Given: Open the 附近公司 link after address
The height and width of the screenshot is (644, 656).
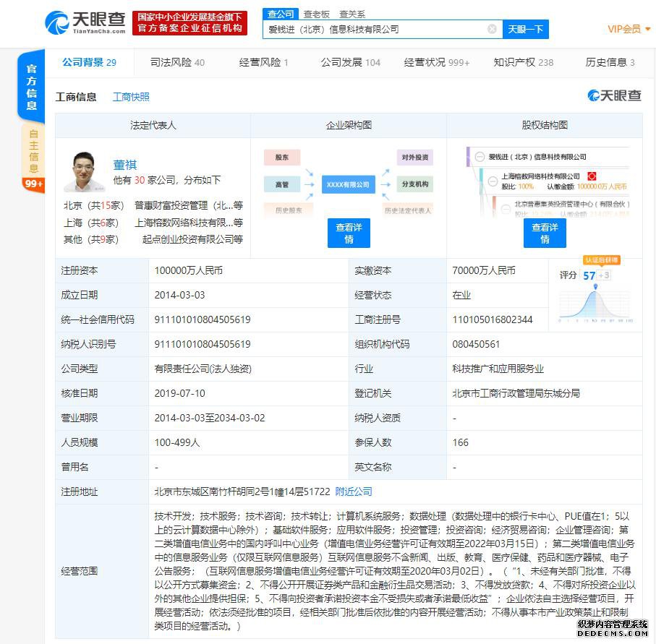Looking at the screenshot, I should click(354, 491).
